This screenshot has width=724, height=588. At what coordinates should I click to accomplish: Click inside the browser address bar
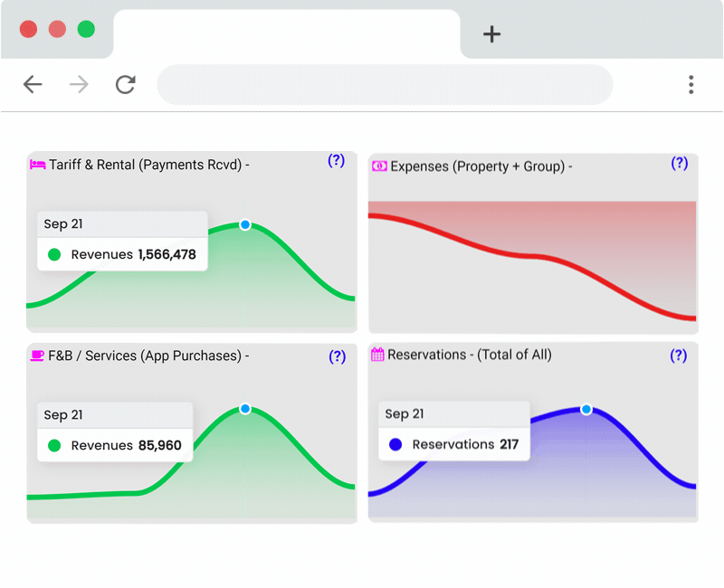click(385, 84)
